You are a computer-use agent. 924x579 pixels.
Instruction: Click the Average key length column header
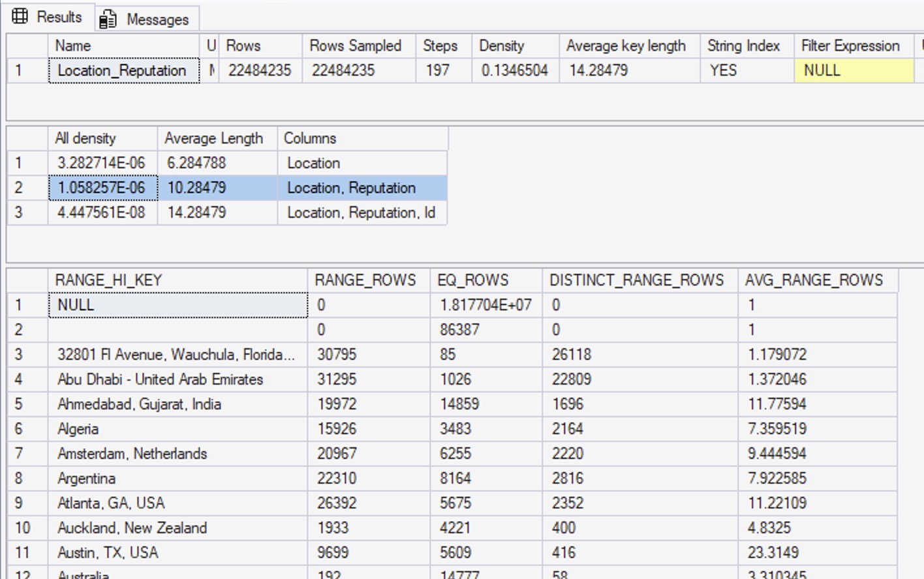coord(626,46)
